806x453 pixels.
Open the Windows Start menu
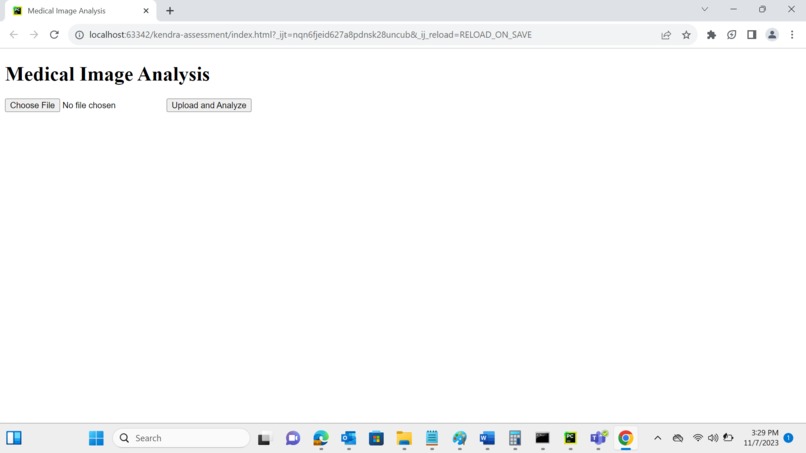(x=96, y=438)
